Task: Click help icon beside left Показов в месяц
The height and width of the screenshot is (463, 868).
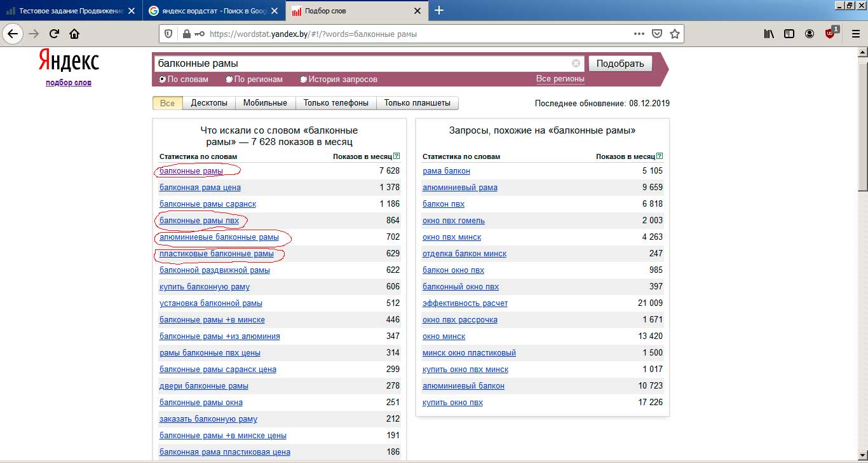Action: pyautogui.click(x=397, y=156)
